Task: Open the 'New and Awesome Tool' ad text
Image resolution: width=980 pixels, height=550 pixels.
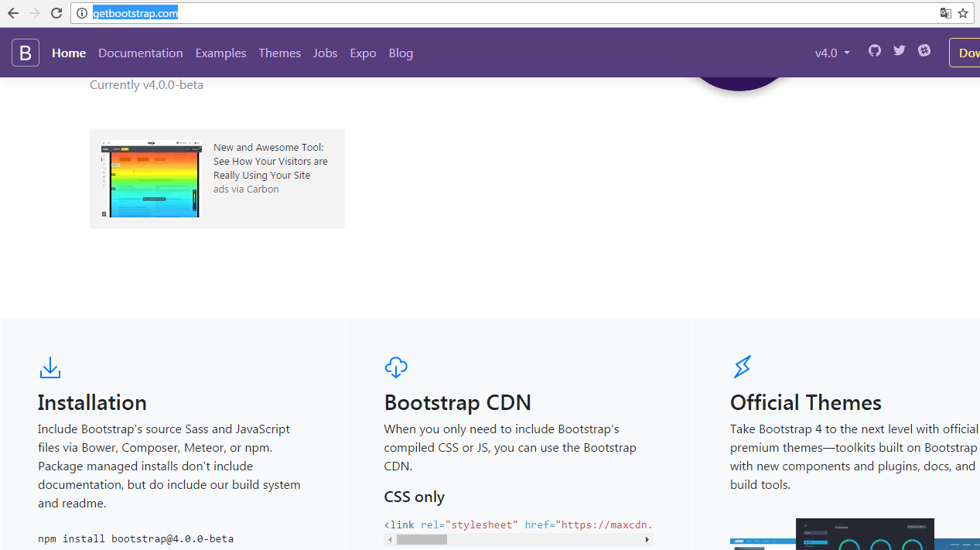Action: pos(271,161)
